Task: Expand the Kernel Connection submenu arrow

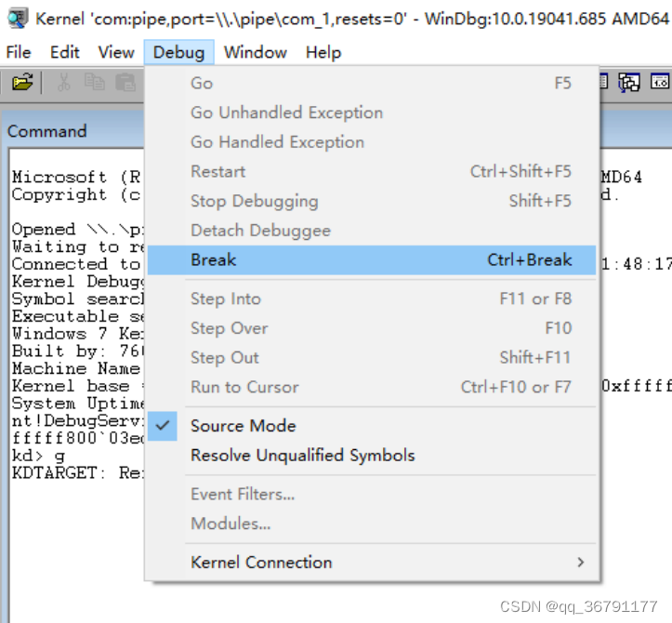Action: pyautogui.click(x=581, y=563)
